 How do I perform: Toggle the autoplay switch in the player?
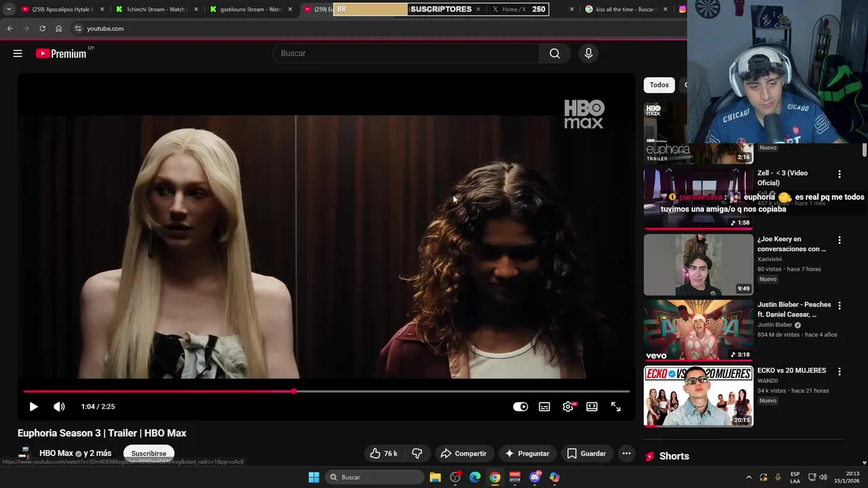520,407
